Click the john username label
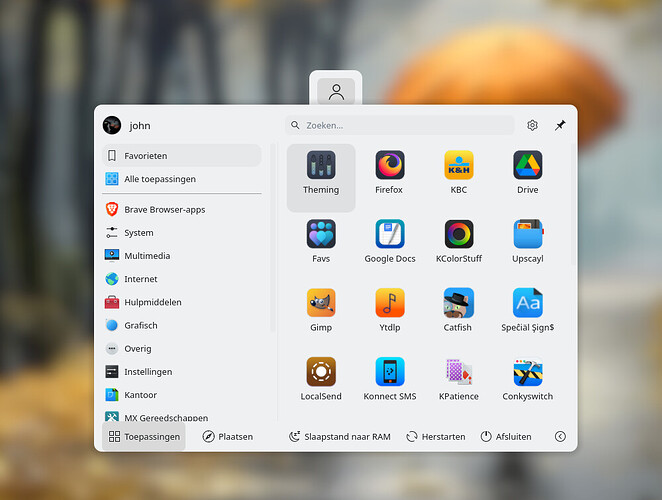This screenshot has width=662, height=500. tap(140, 126)
